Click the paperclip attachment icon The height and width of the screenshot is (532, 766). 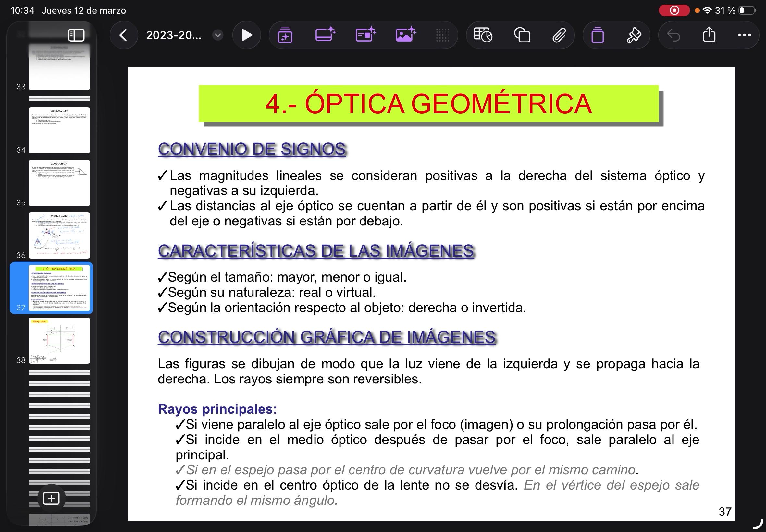[559, 35]
